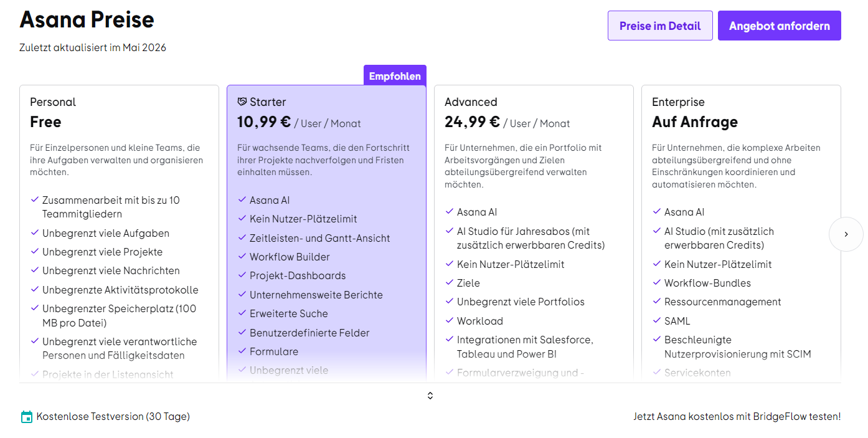Click the Kostenlose Testversion (30 Tage) text
Screen dimensions: 868x438
pos(113,416)
